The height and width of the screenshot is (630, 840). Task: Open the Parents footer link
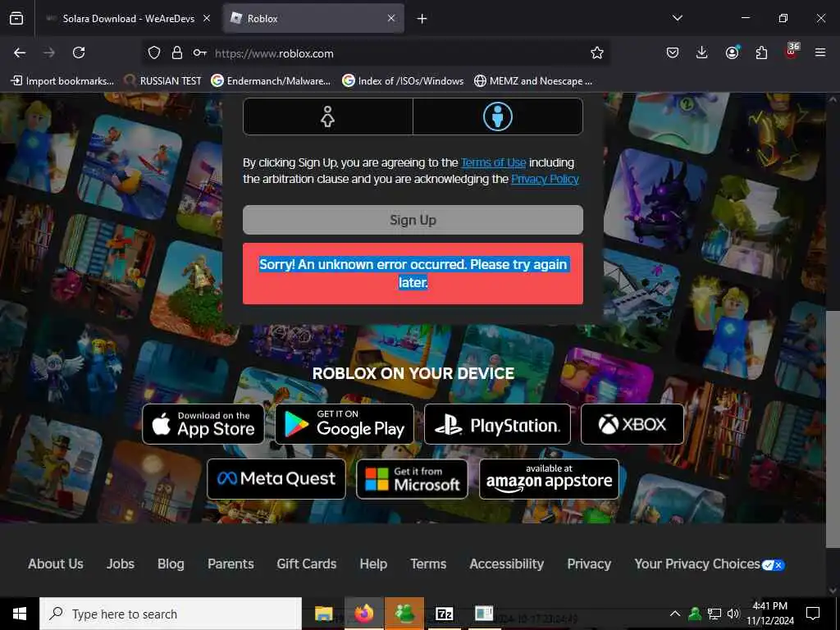pos(231,564)
